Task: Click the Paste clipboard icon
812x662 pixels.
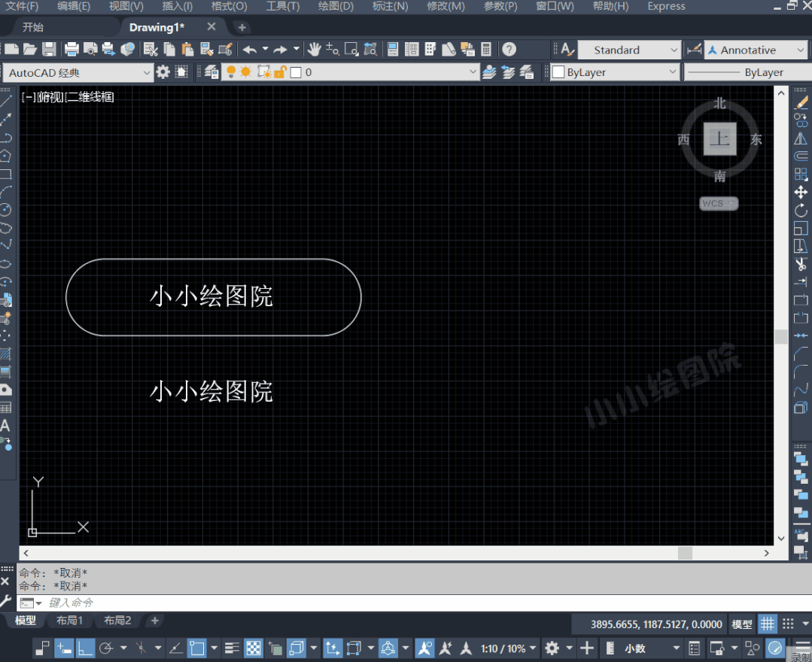Action: 187,50
